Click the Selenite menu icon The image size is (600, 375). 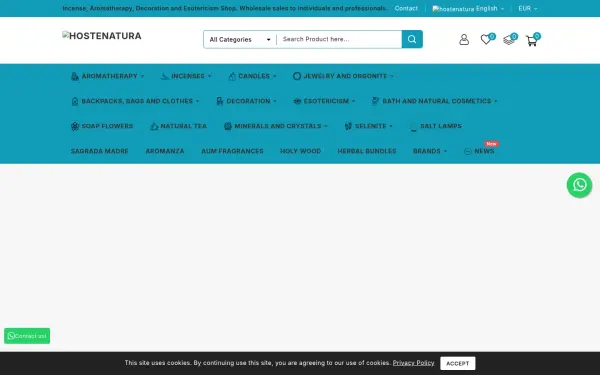(x=348, y=126)
